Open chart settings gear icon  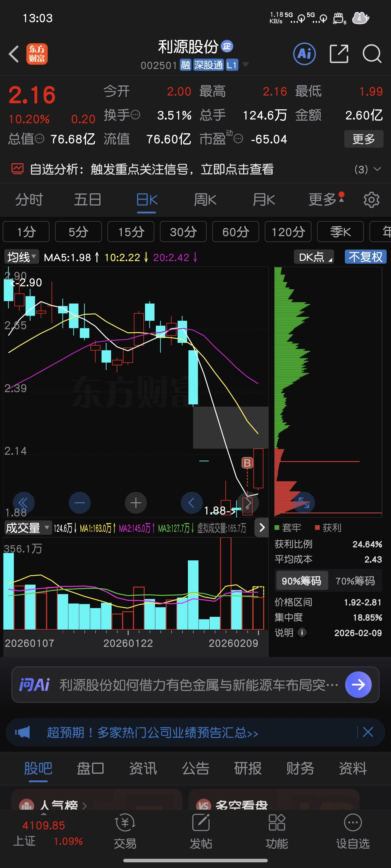(x=371, y=200)
